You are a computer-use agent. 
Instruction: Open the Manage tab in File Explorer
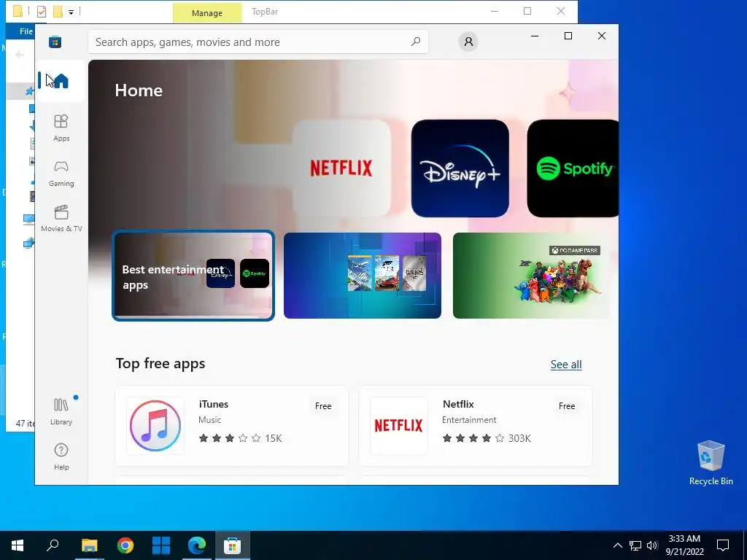pos(206,13)
